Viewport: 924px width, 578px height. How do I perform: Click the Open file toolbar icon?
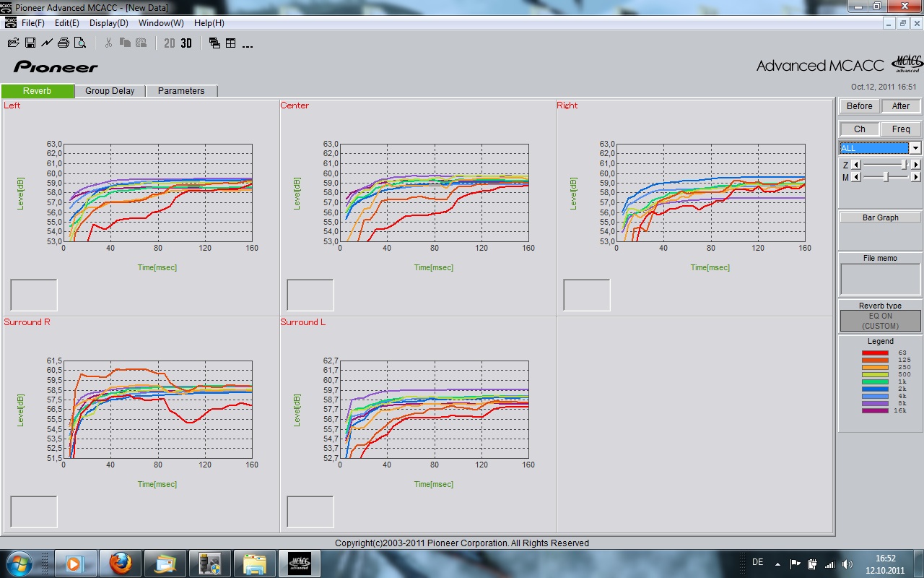13,43
